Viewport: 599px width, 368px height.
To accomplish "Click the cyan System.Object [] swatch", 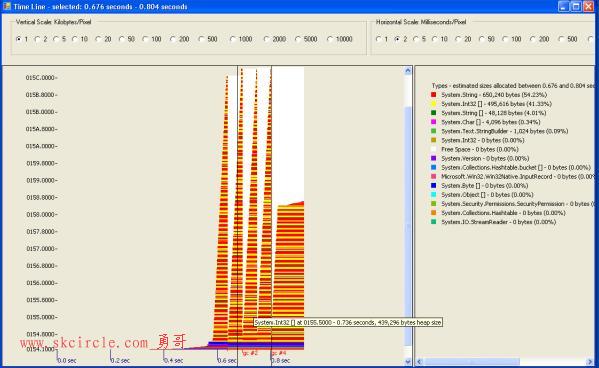I will (434, 195).
